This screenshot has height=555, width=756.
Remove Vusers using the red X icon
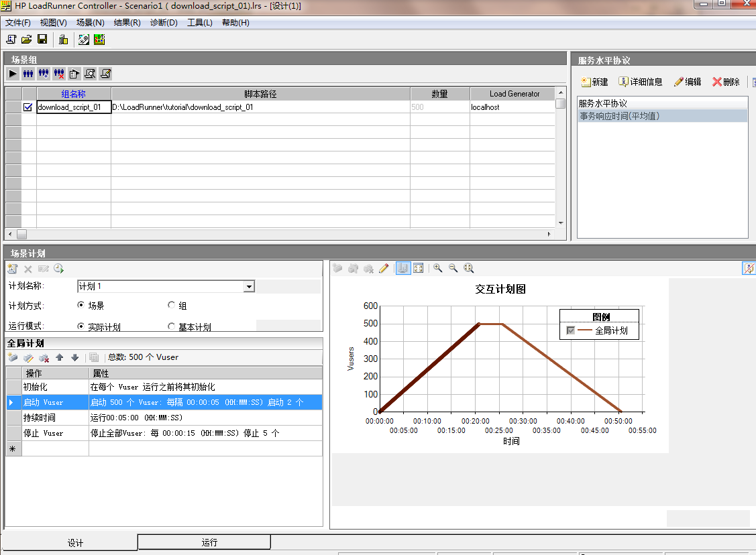pos(59,74)
